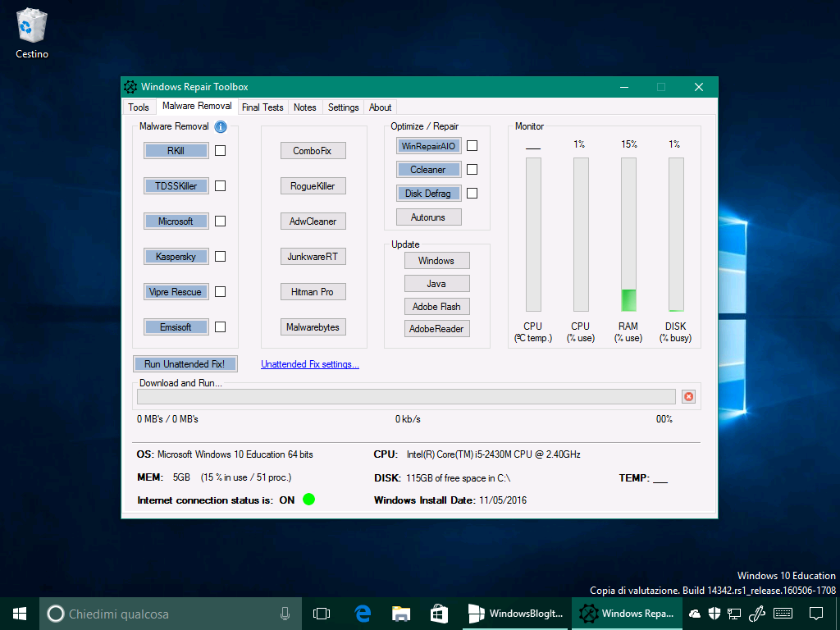Open the Windows Start menu

(x=20, y=614)
